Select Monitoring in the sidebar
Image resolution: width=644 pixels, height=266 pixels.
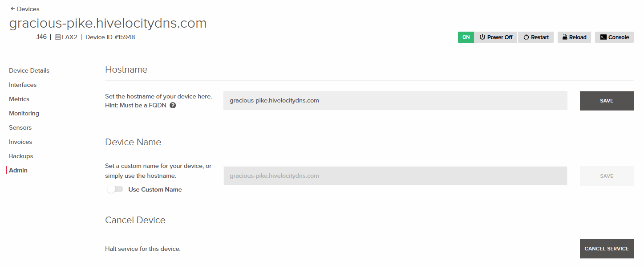(24, 113)
